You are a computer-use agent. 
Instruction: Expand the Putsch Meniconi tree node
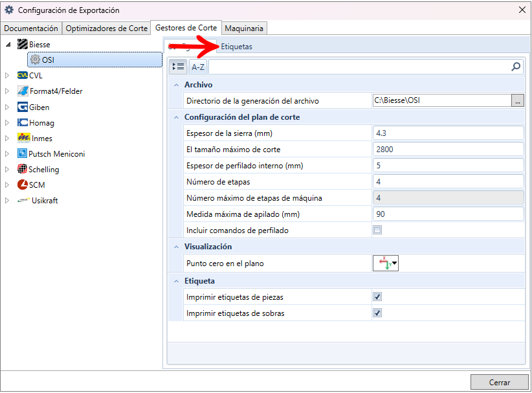(x=6, y=153)
